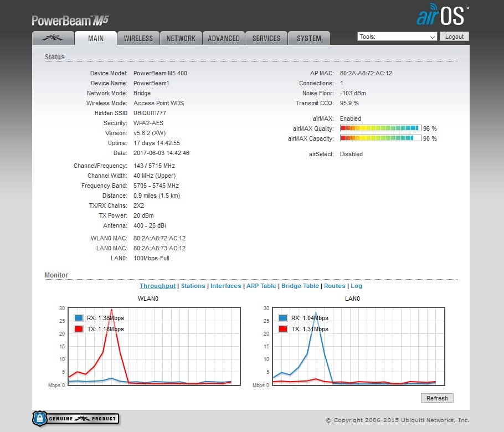Click Transmit CCQ value '95.9 %'
This screenshot has width=504, height=432.
click(349, 103)
